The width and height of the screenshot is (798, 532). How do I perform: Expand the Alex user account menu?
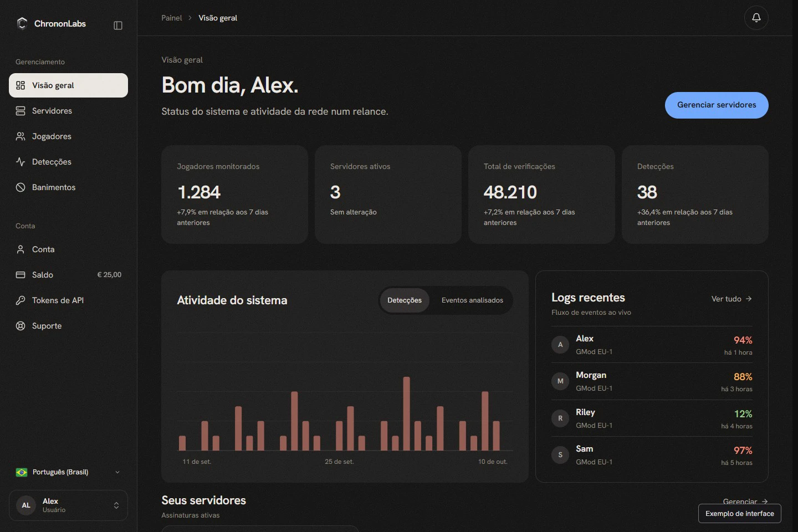click(68, 505)
